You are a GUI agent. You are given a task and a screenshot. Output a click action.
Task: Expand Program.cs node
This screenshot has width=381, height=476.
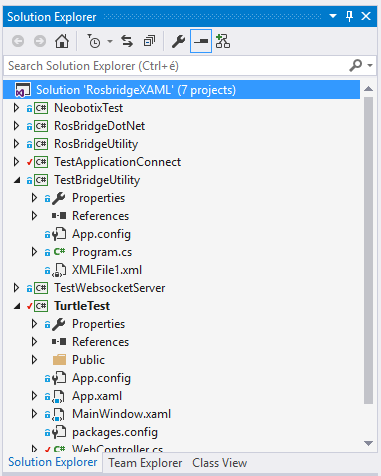34,252
